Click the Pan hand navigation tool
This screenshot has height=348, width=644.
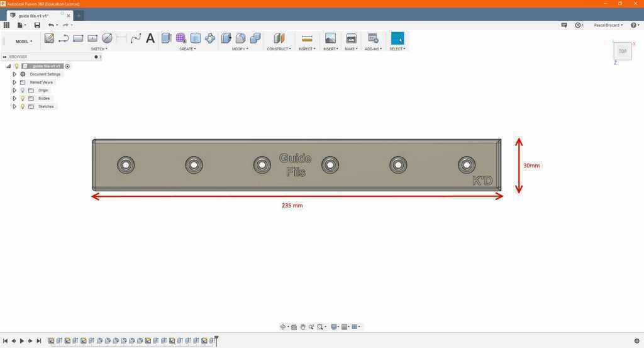(x=303, y=327)
